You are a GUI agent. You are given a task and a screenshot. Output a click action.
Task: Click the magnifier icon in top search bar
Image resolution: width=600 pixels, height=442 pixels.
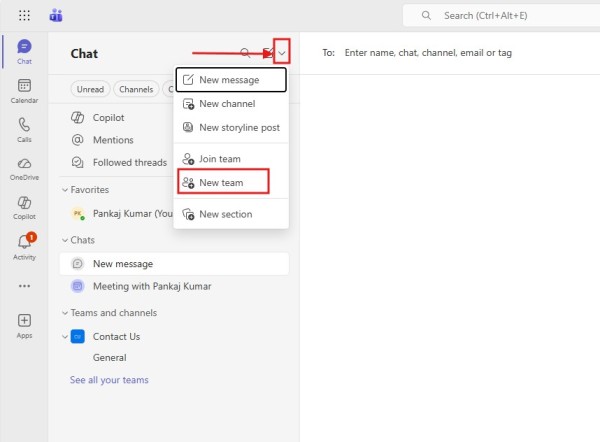(x=426, y=16)
